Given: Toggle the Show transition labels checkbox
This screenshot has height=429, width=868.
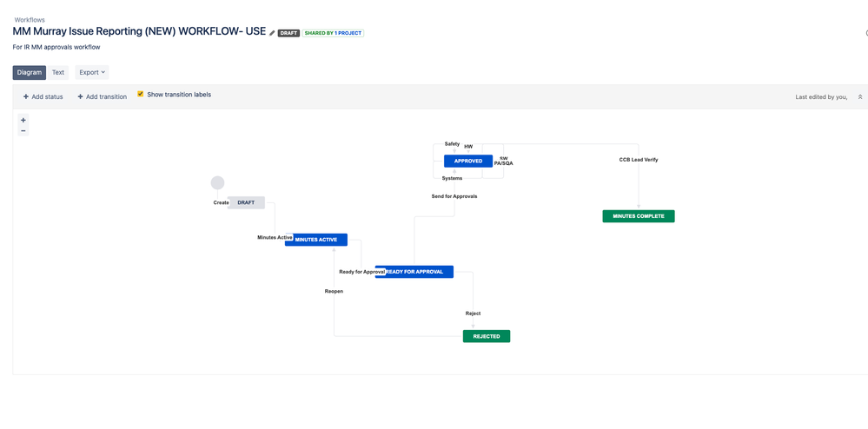Looking at the screenshot, I should [x=141, y=94].
